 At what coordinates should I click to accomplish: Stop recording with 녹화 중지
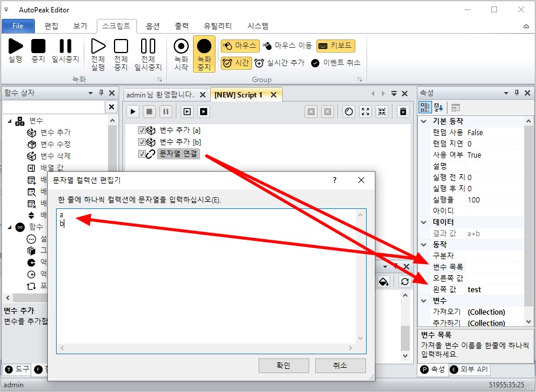(204, 54)
